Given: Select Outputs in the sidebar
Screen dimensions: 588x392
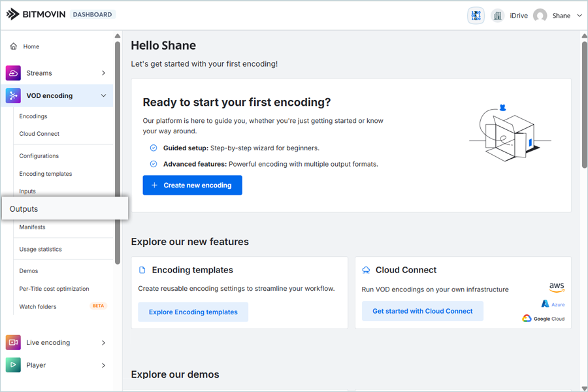Looking at the screenshot, I should point(24,209).
